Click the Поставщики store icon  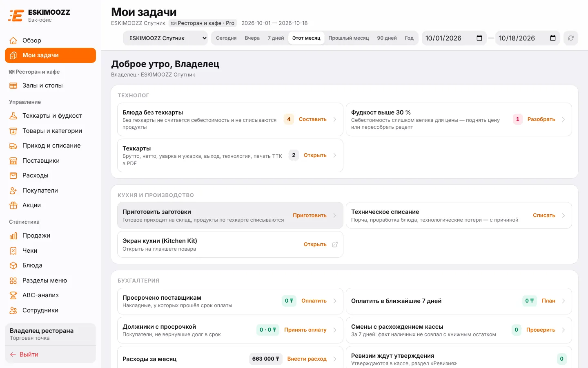tap(13, 161)
